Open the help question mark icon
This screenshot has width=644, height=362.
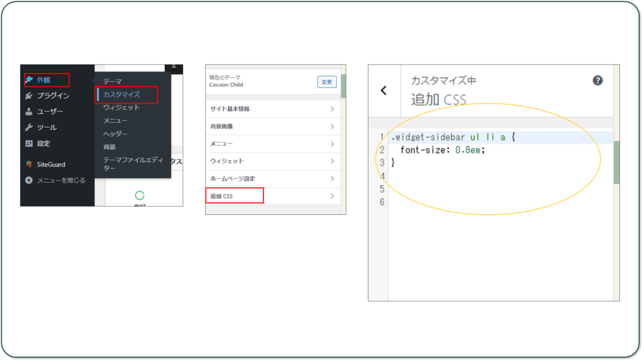(597, 80)
